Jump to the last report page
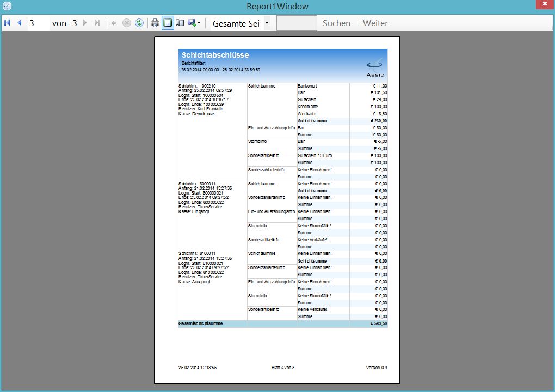 [x=97, y=23]
